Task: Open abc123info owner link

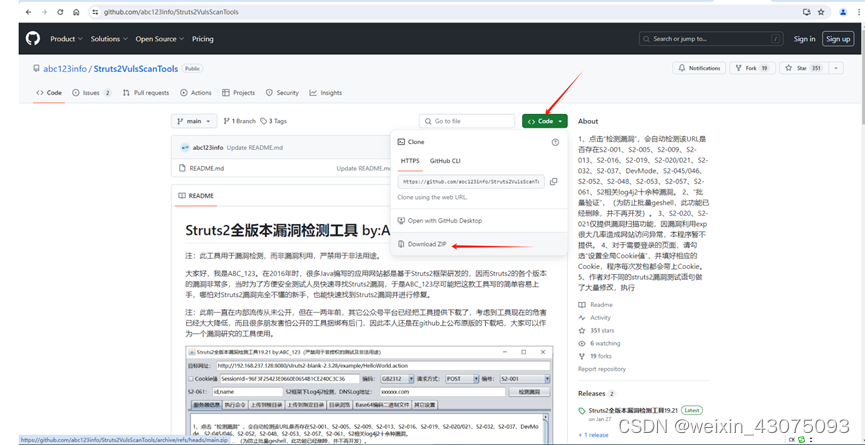Action: tap(65, 69)
